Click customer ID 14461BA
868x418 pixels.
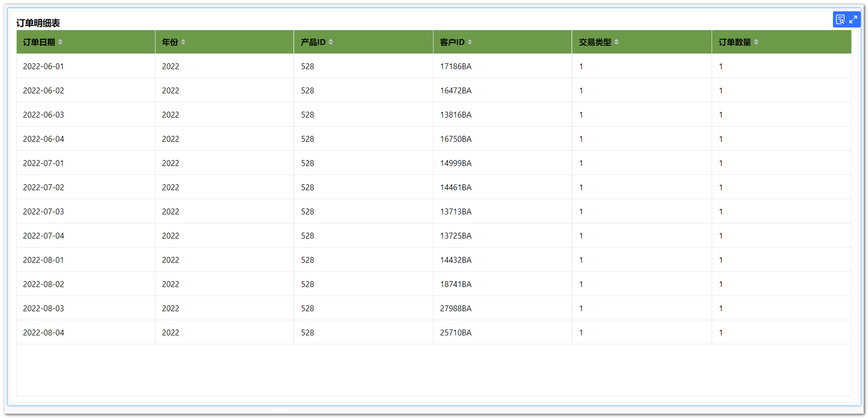[x=455, y=187]
